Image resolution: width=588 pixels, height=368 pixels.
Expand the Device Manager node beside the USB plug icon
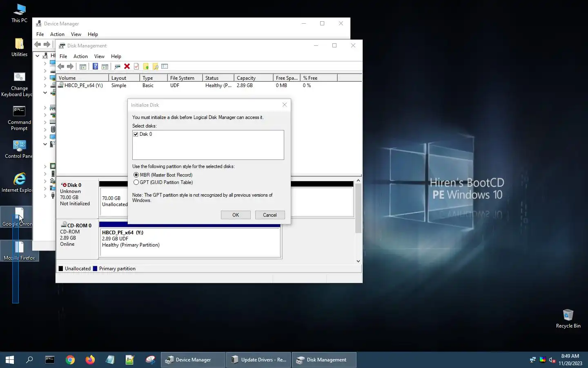point(45,196)
